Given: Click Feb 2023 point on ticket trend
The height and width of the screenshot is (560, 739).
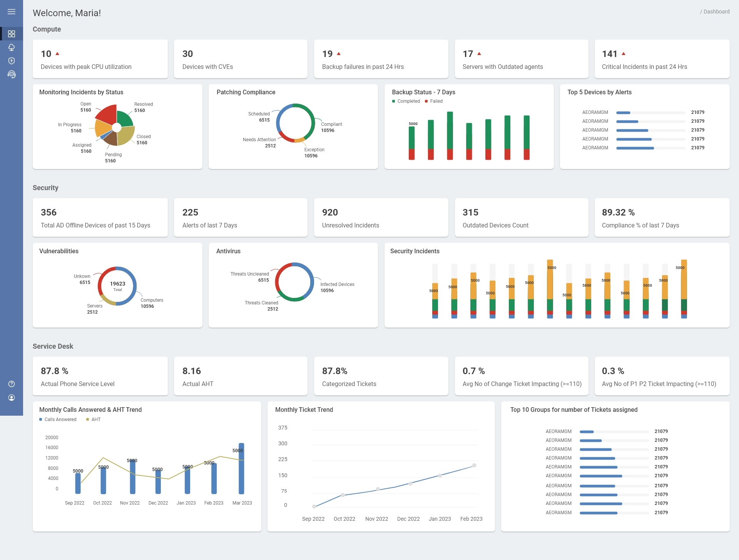Looking at the screenshot, I should point(474,465).
